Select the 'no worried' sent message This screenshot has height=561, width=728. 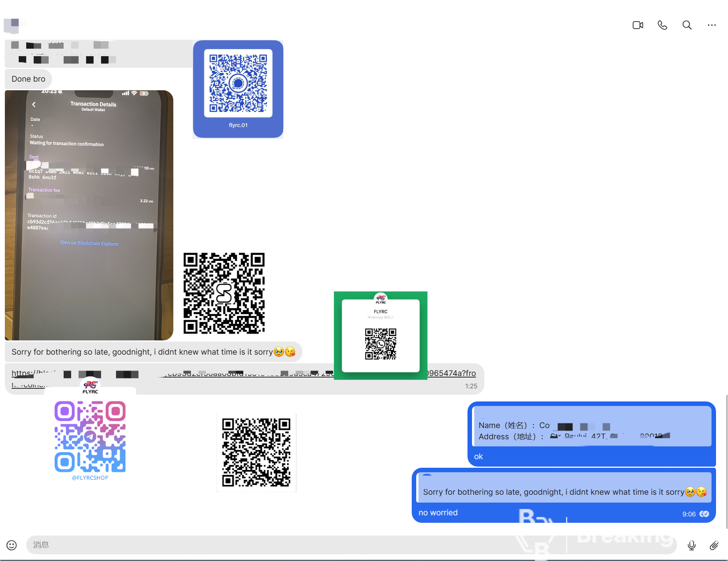pyautogui.click(x=438, y=513)
